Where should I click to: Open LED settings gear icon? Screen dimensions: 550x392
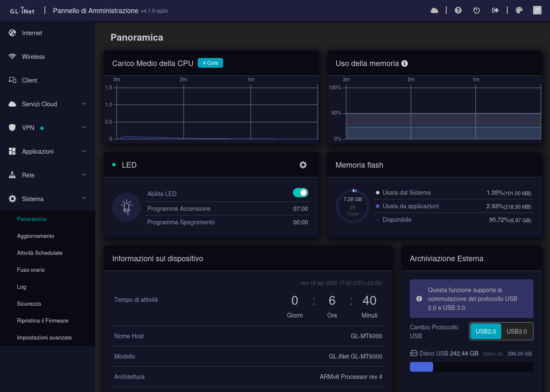point(303,165)
